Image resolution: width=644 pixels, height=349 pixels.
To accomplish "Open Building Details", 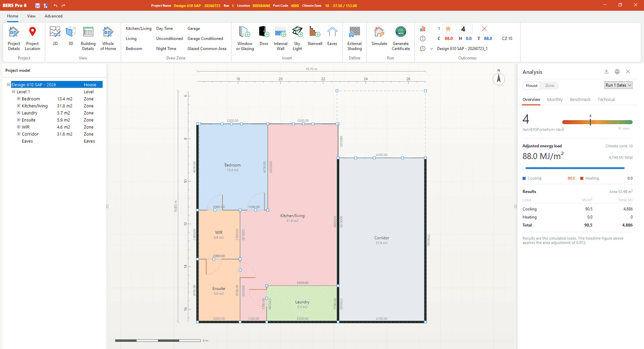I will [88, 38].
